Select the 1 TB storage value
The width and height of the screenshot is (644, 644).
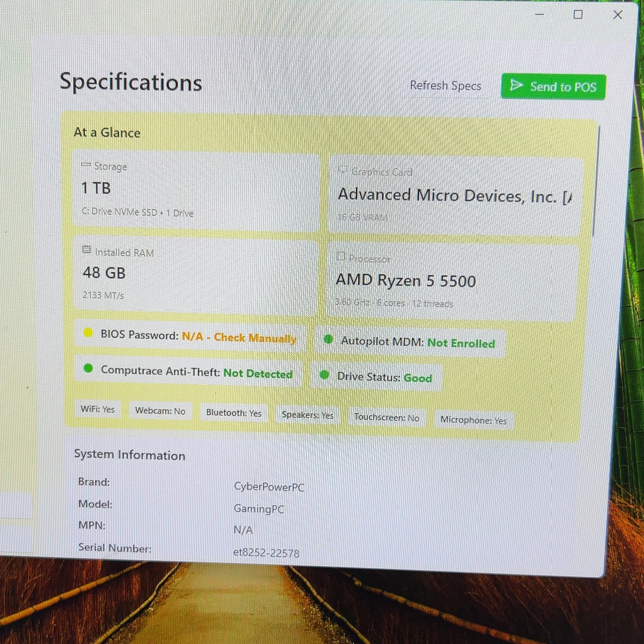click(96, 188)
